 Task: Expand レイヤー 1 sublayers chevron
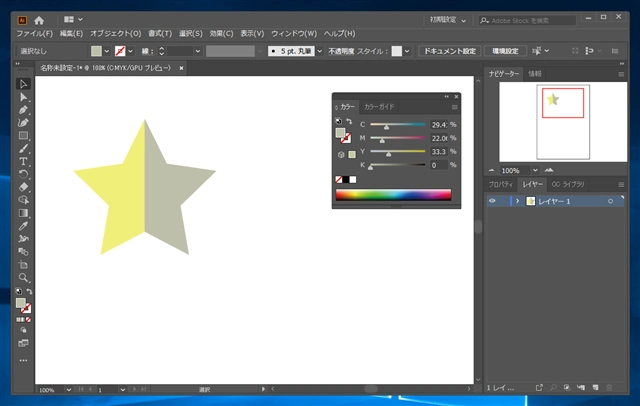pos(517,201)
